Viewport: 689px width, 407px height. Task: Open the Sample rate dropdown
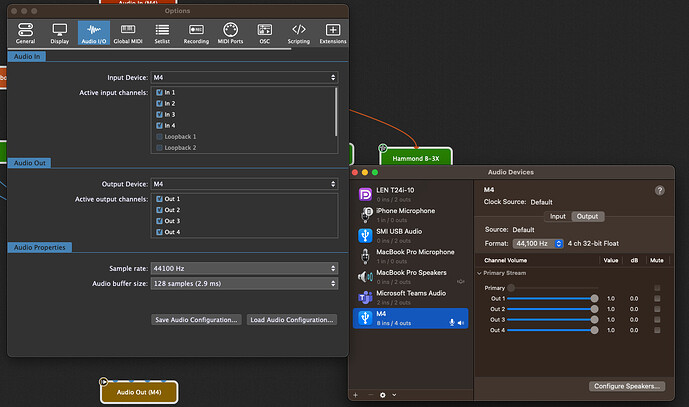pyautogui.click(x=244, y=268)
